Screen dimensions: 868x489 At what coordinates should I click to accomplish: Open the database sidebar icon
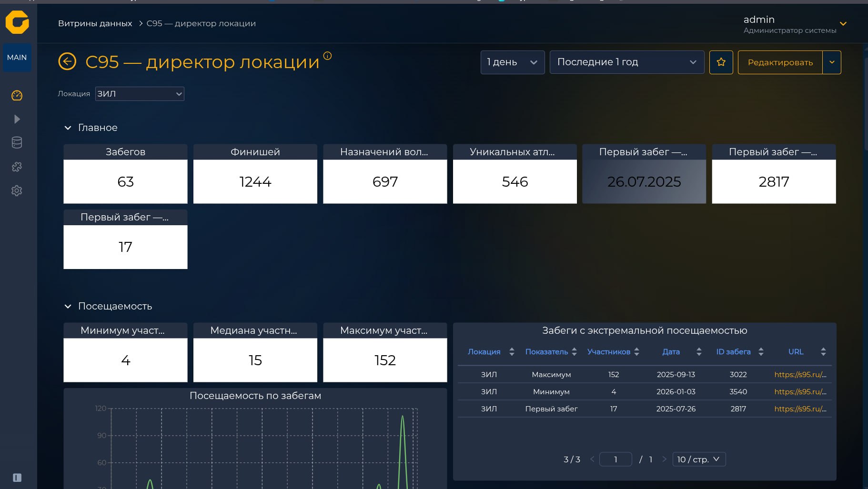[x=17, y=143]
